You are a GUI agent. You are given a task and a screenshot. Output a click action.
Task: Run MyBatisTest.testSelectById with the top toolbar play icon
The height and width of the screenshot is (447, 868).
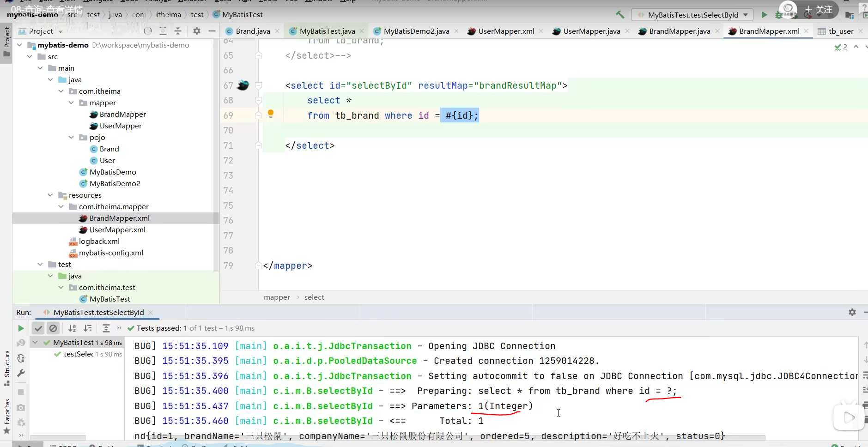coord(764,15)
